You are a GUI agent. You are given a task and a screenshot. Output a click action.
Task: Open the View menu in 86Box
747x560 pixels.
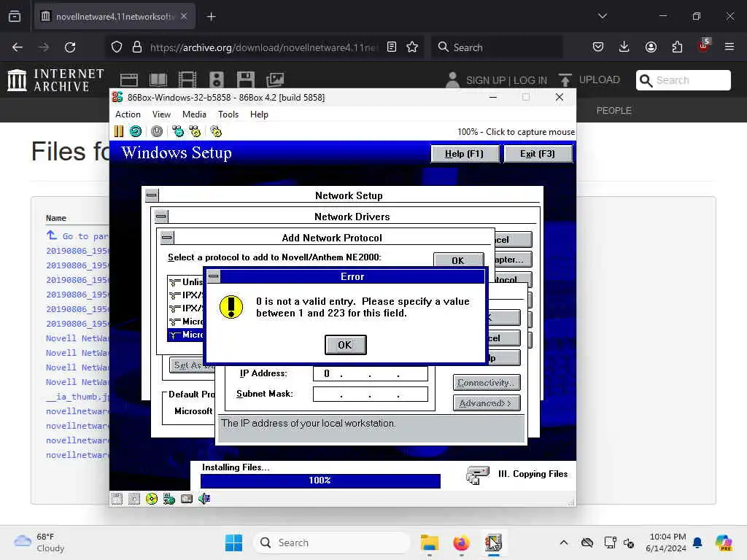point(161,114)
